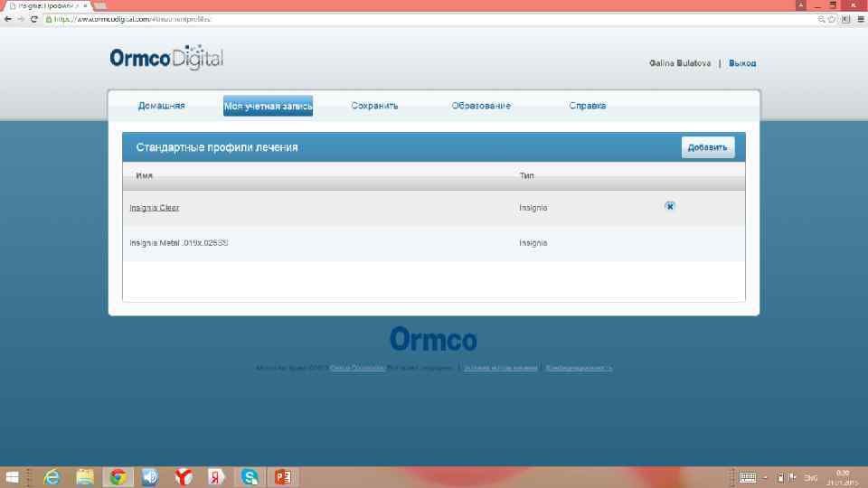Open the Сохранить tab
The width and height of the screenshot is (868, 488).
[374, 106]
